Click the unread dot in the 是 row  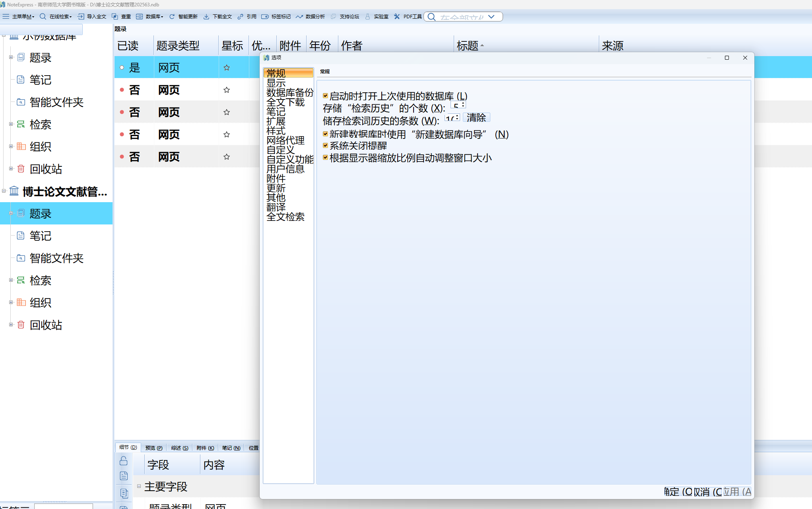pos(122,68)
